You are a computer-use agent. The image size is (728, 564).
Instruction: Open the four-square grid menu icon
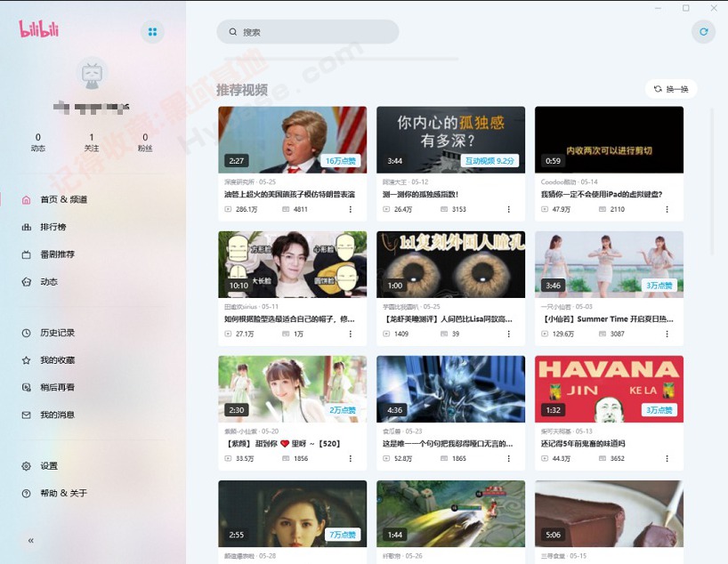coord(152,31)
